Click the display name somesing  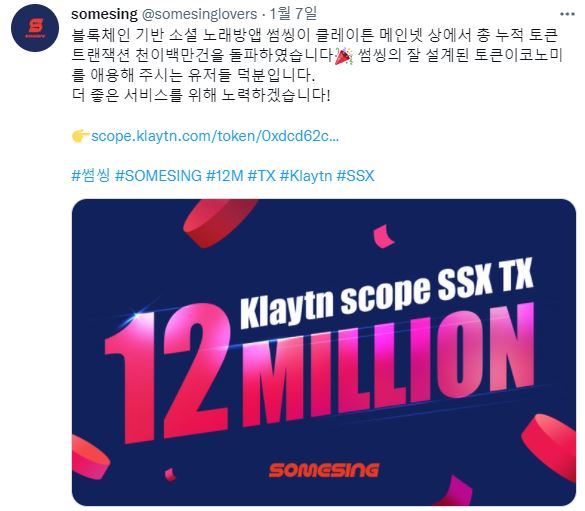coord(104,14)
